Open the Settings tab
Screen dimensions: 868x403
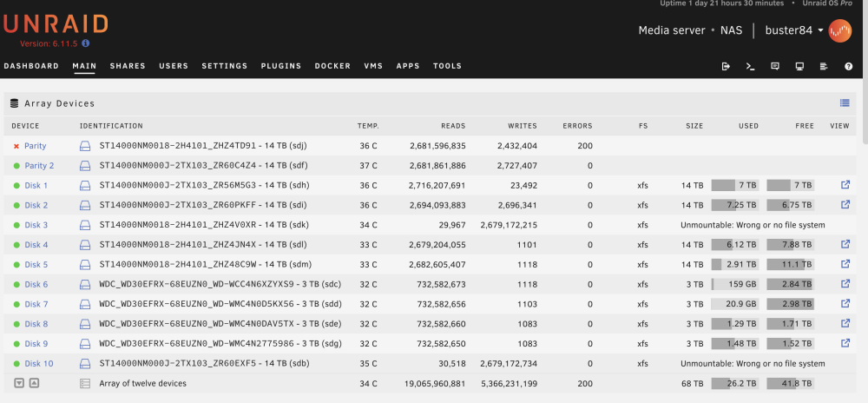tap(224, 66)
